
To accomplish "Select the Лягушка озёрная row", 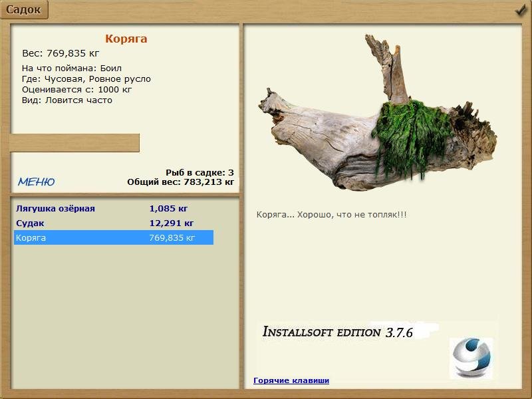I will point(114,208).
